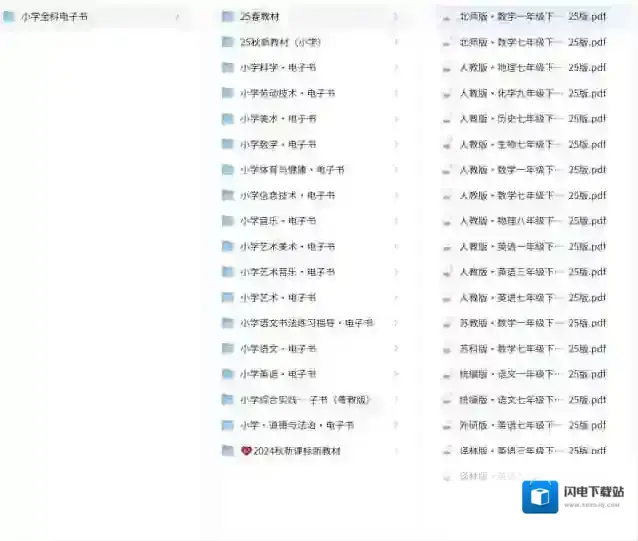Click the 闪电下载站 logo link

pos(576,495)
